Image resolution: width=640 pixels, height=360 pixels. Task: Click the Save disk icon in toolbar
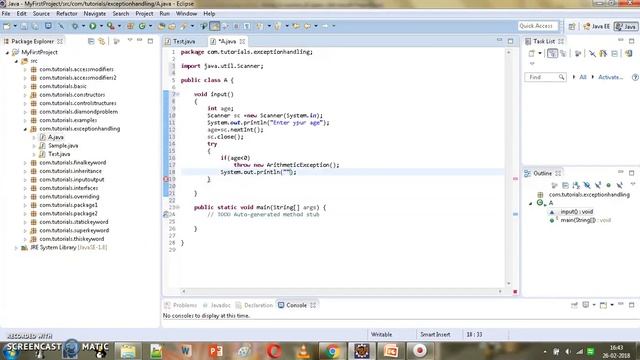(24, 26)
